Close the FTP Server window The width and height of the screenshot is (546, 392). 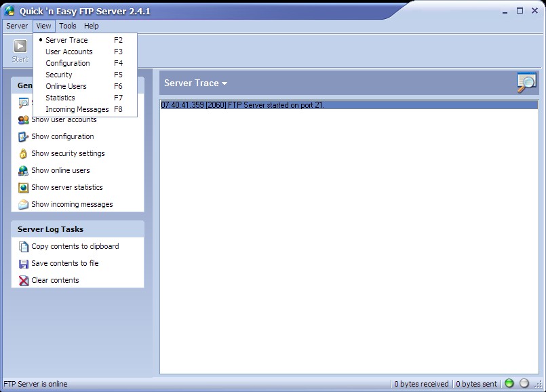click(535, 11)
